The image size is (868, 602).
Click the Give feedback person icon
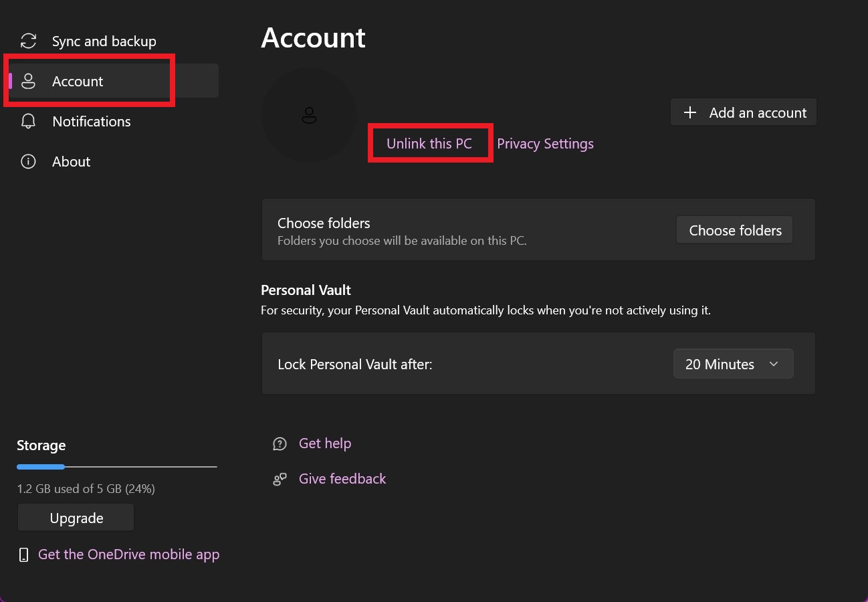click(280, 480)
